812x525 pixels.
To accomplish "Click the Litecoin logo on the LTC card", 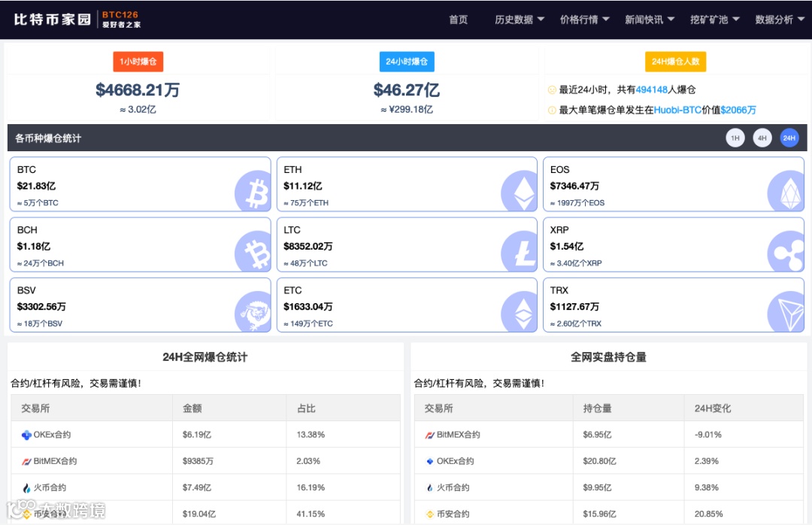I will (519, 253).
